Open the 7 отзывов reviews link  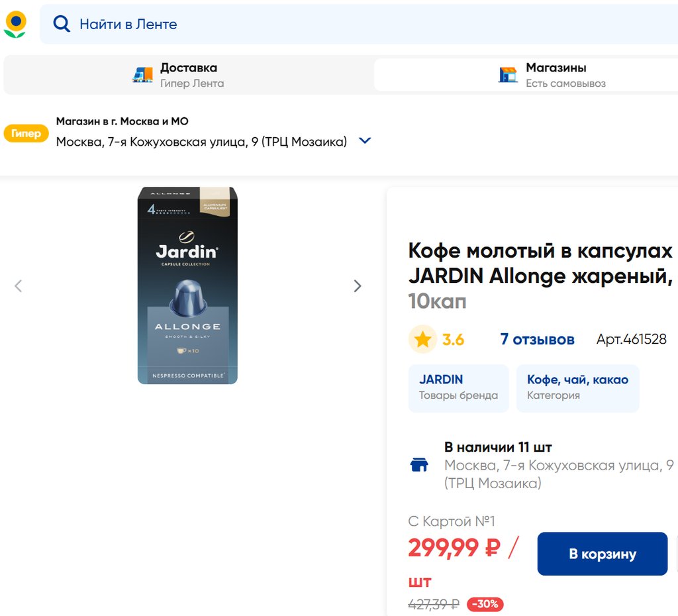537,340
